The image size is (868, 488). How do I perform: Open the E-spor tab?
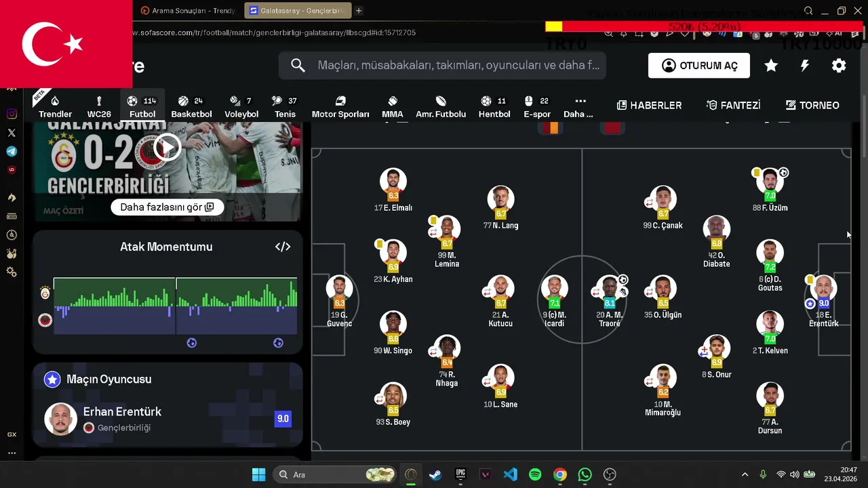(537, 106)
